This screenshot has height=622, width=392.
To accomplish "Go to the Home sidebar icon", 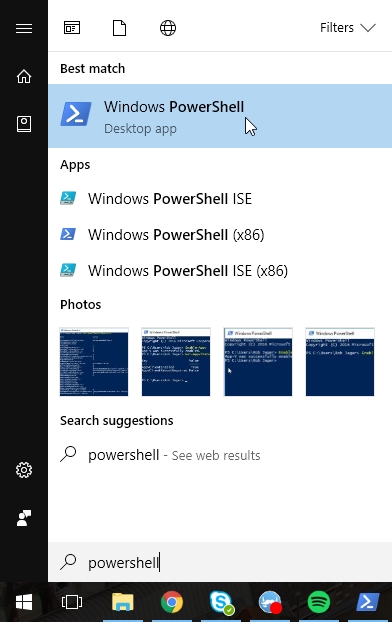I will pos(24,76).
